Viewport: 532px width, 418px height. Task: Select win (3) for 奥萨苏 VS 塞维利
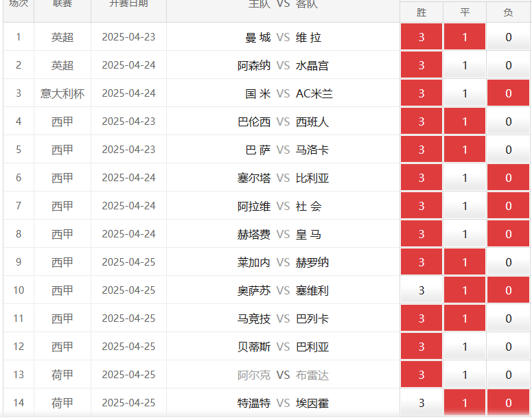(421, 290)
